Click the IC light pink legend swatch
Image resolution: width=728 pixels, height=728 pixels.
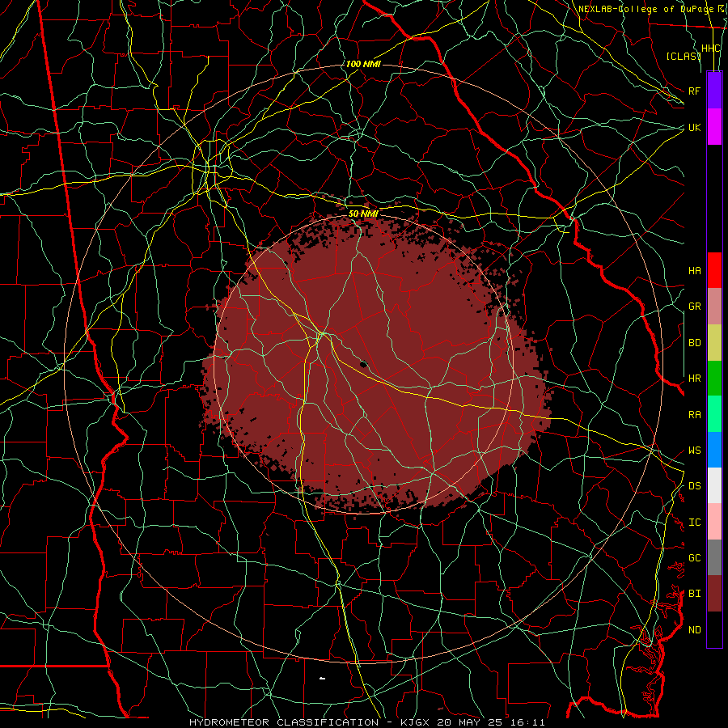pyautogui.click(x=714, y=522)
